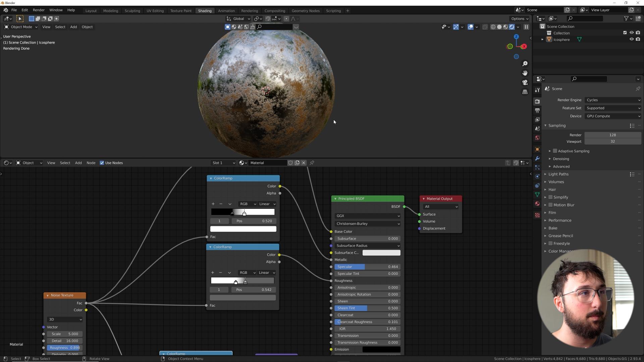Switch to the Geometry Nodes workspace tab
Viewport: 644px width, 362px height.
[305, 11]
